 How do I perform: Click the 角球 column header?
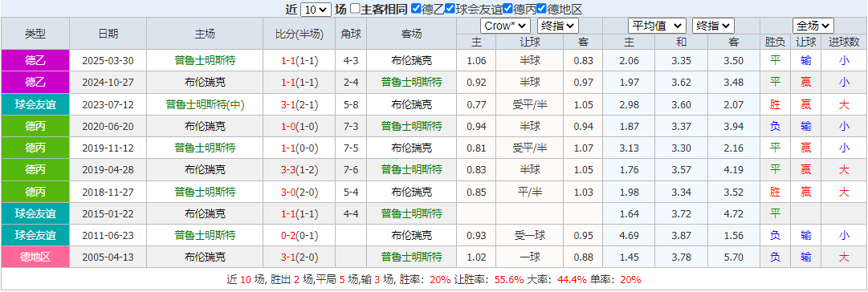tap(351, 33)
